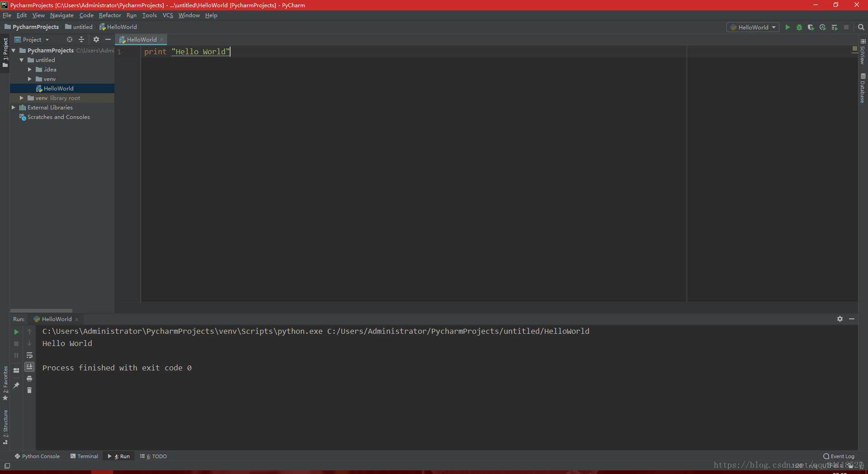Open Run panel settings gear
The image size is (868, 474).
(x=840, y=319)
